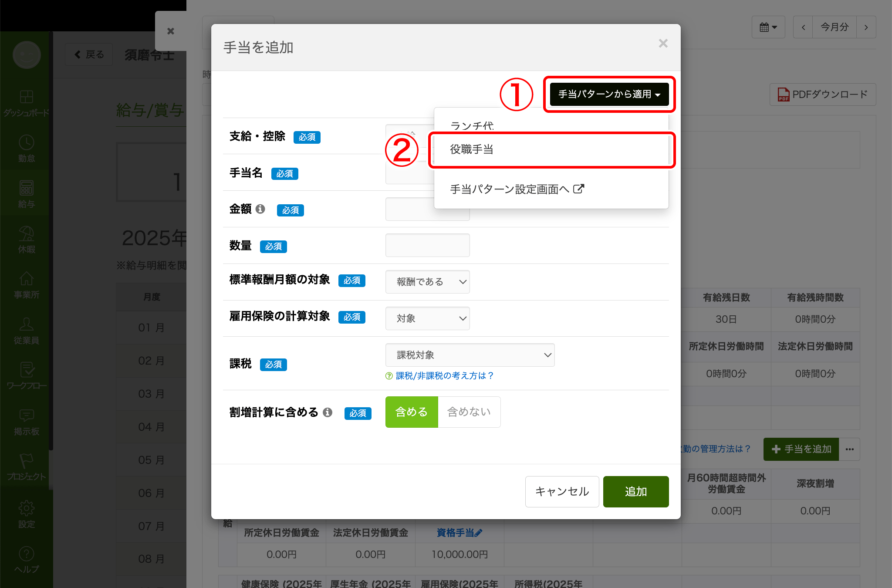Click the 手当を追加 green button
The image size is (892, 588).
(x=801, y=449)
